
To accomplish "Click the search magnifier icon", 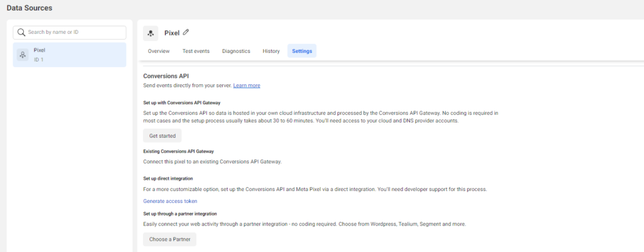I will tap(21, 32).
